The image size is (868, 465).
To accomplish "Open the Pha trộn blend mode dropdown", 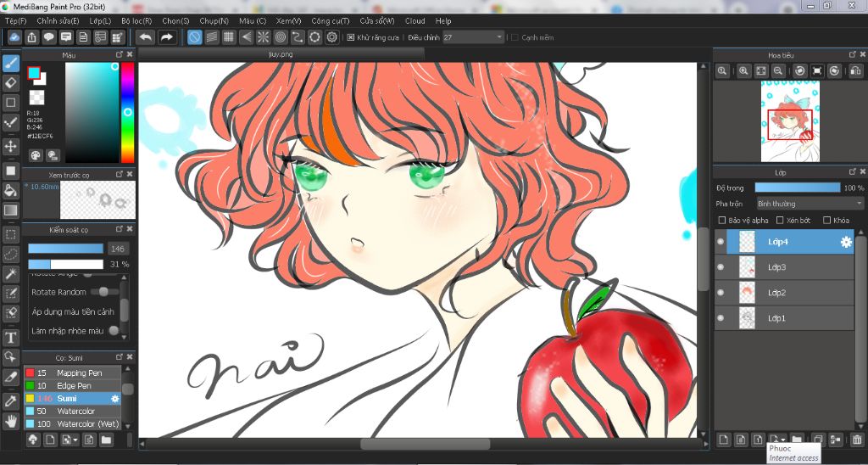I will pos(810,204).
